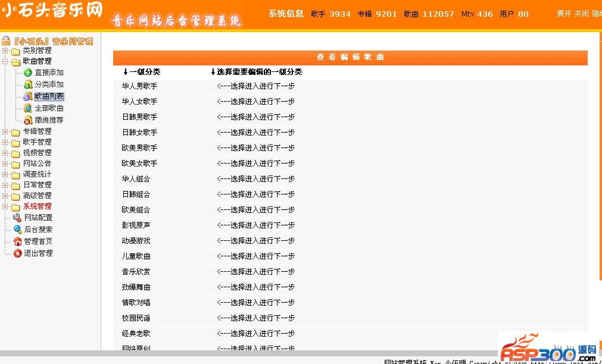Image resolution: width=602 pixels, height=364 pixels.
Task: Click 展开 in the top header
Action: tap(564, 14)
